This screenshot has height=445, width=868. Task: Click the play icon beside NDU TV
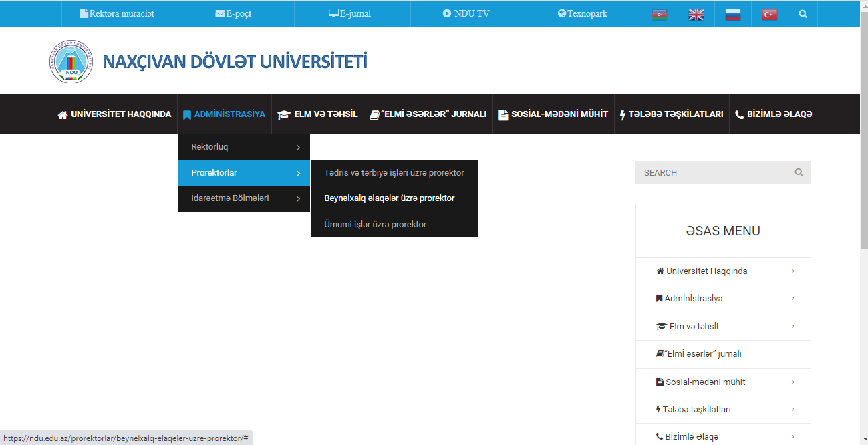[x=447, y=13]
